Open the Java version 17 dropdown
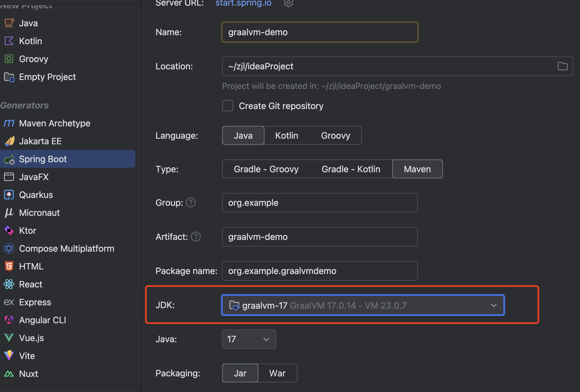Viewport: 580px width, 392px height. [249, 339]
